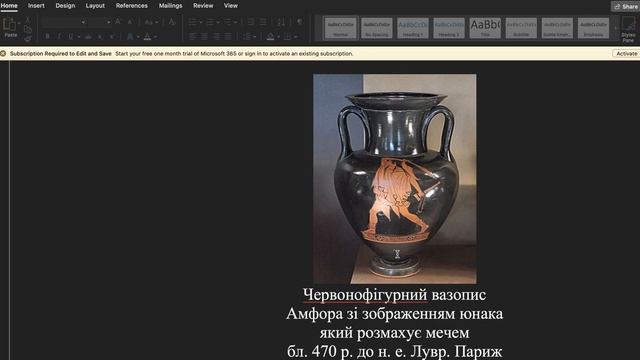Click the Share button
This screenshot has height=360, width=640.
click(626, 6)
